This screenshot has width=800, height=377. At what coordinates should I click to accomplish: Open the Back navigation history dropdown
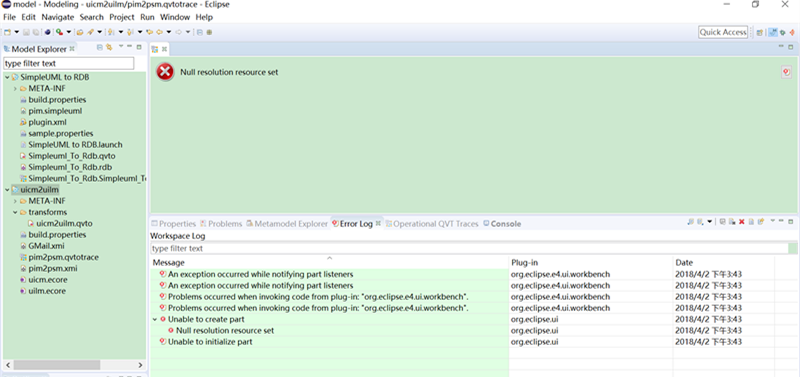[169, 32]
